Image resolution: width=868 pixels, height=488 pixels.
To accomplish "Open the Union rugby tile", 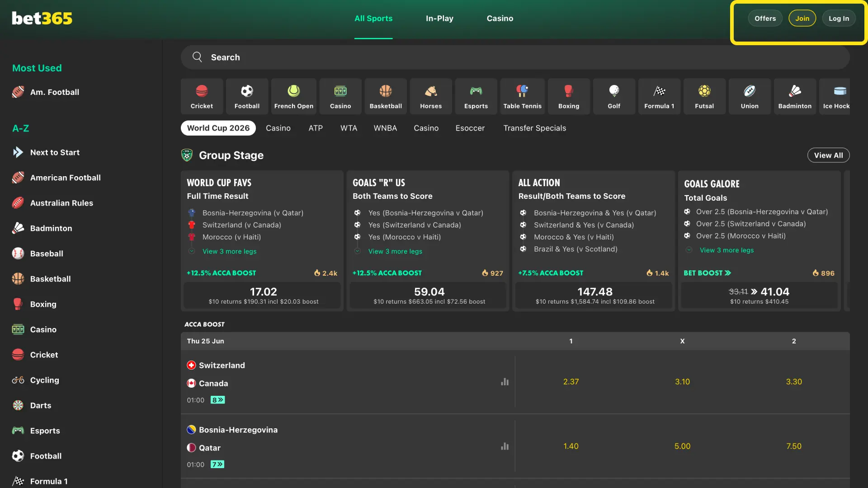I will pyautogui.click(x=750, y=96).
